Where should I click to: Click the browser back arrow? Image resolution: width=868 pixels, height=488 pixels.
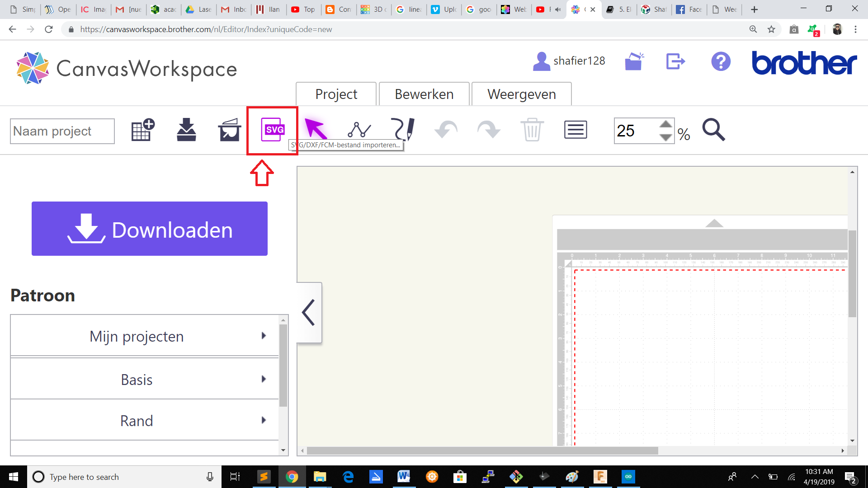(12, 29)
